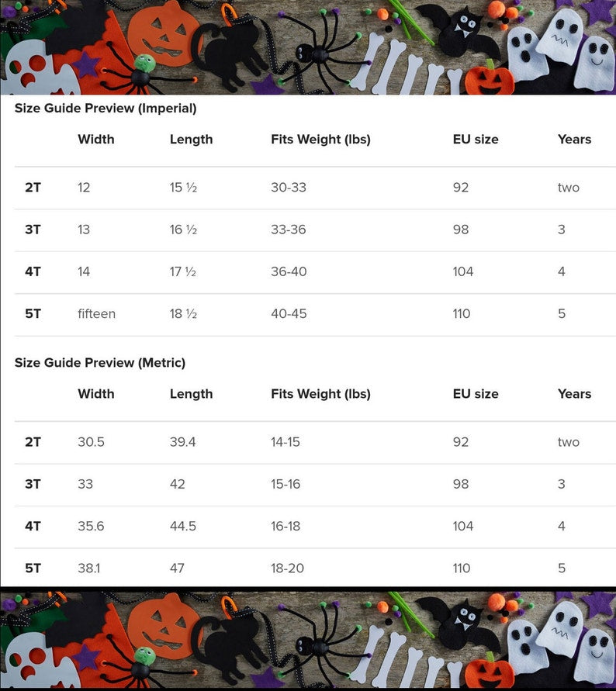Click the EU size header in Metric table

click(x=476, y=394)
